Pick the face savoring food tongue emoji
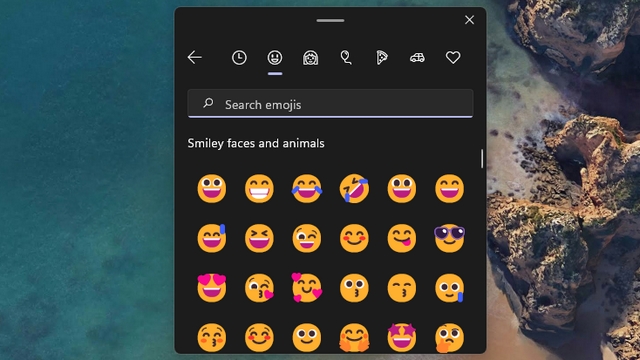Screen dimensions: 640x360 tap(402, 238)
